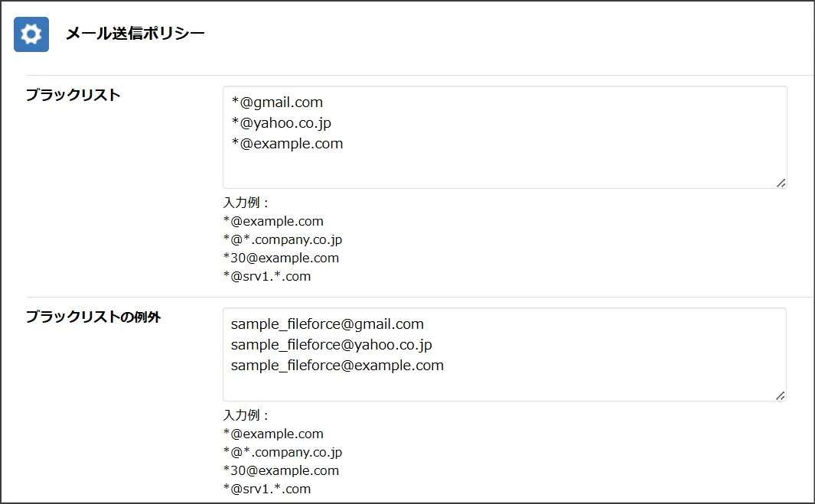Click the ブラックリストの例外 field label
Image resolution: width=815 pixels, height=504 pixels.
click(93, 317)
